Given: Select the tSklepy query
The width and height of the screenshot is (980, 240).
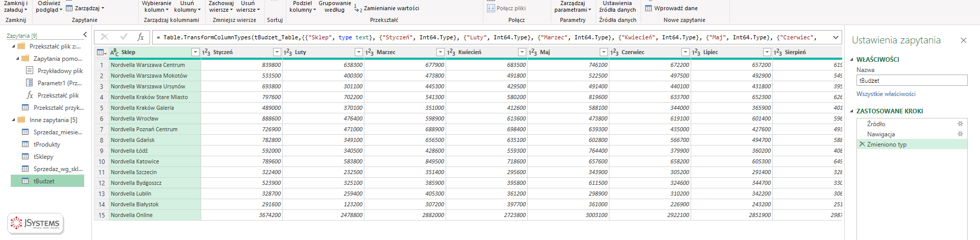Looking at the screenshot, I should (47, 157).
